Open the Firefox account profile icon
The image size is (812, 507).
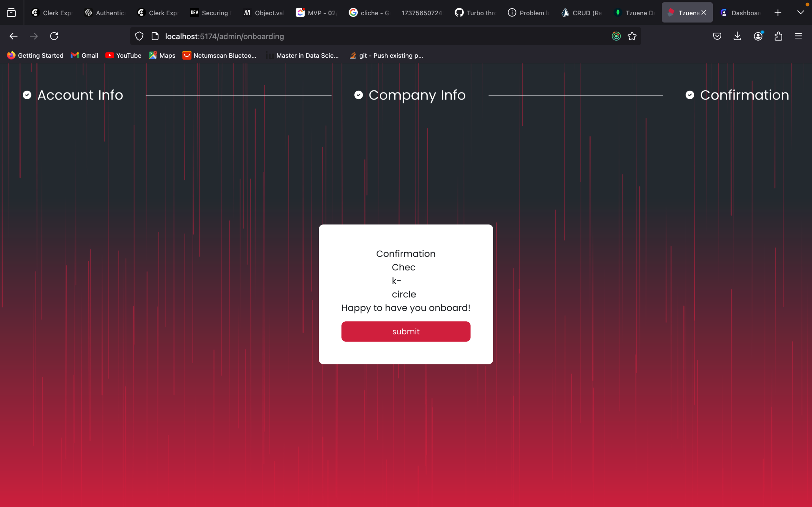click(x=758, y=36)
